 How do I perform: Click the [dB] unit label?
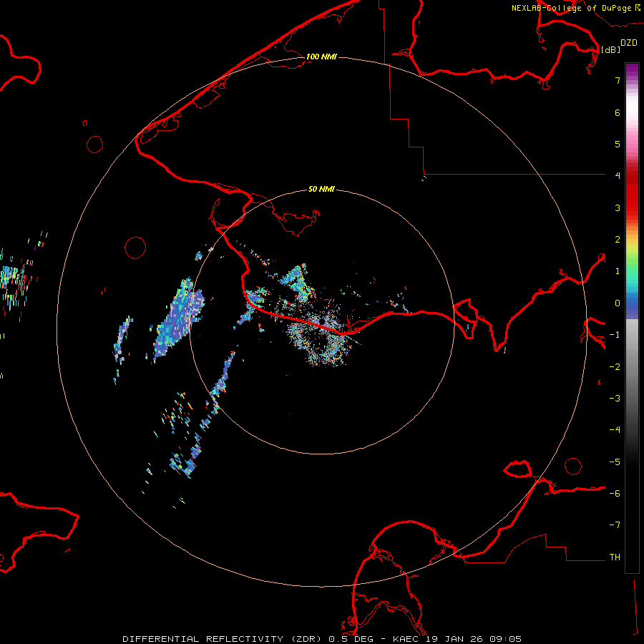coord(611,49)
